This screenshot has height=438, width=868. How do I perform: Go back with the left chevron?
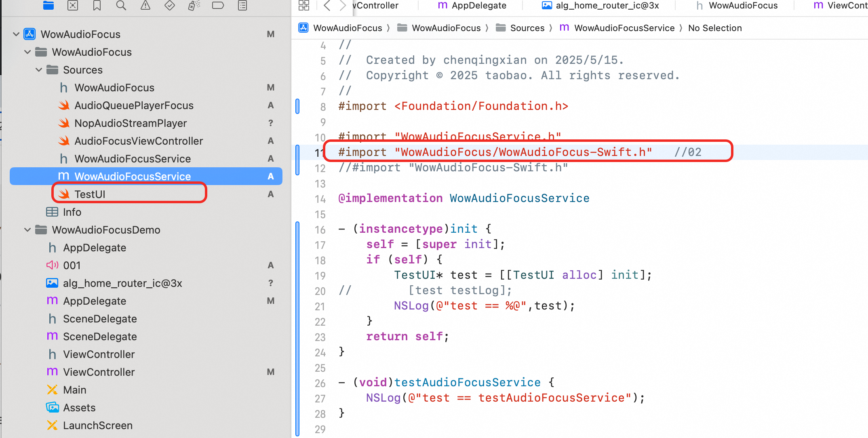click(327, 5)
